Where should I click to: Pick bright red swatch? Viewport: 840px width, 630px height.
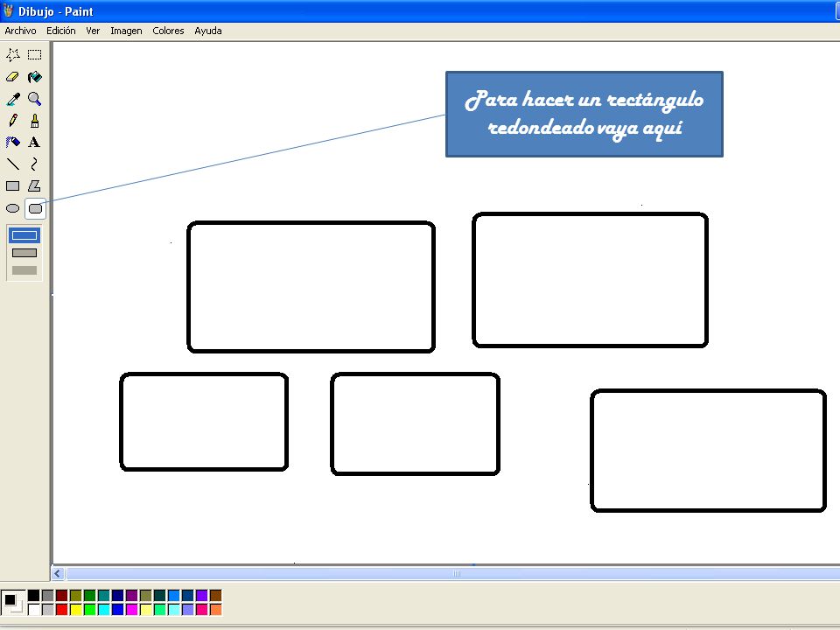point(61,610)
